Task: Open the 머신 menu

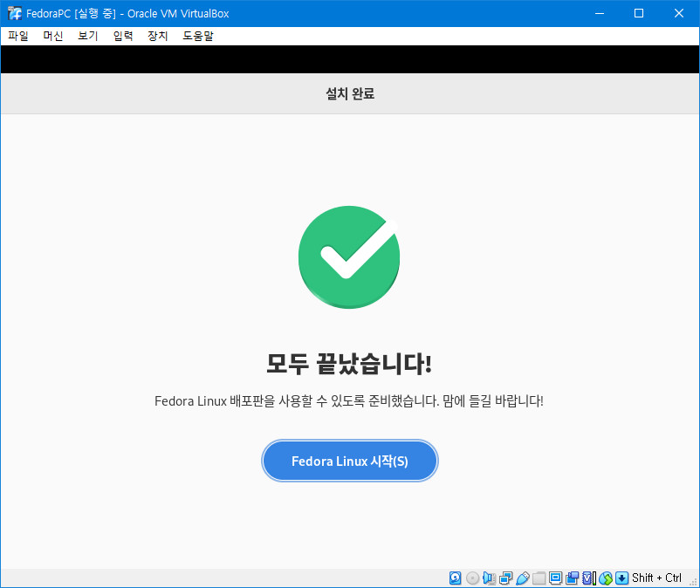Action: pyautogui.click(x=53, y=36)
